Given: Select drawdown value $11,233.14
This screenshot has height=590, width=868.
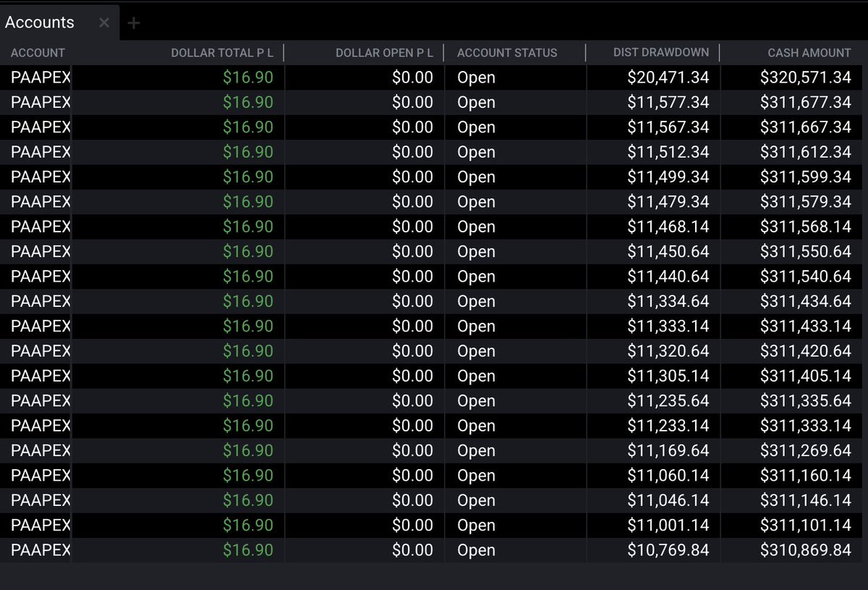Looking at the screenshot, I should tap(668, 426).
